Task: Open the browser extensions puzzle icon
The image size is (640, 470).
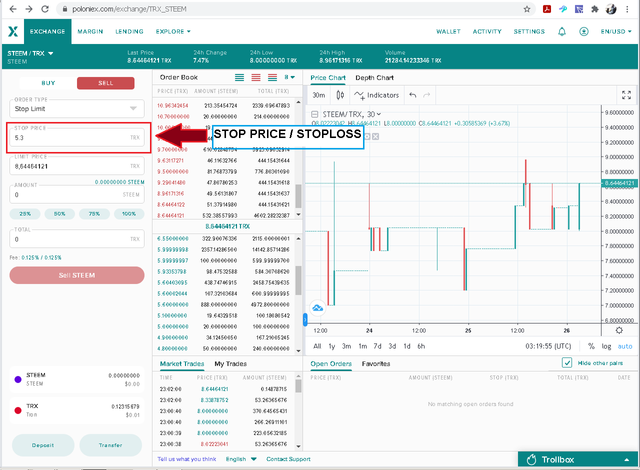Action: (595, 9)
